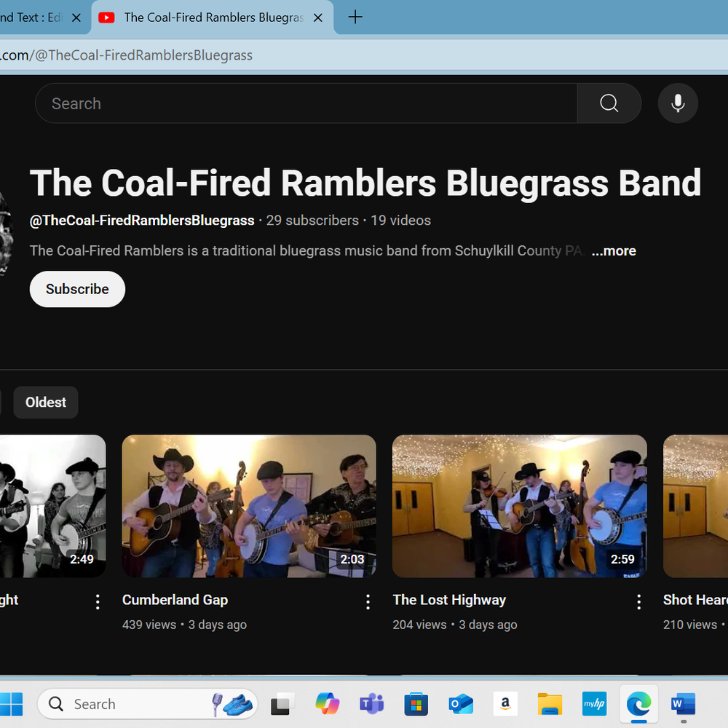Open options menu for The Lost Highway
Viewport: 728px width, 728px height.
tap(639, 601)
